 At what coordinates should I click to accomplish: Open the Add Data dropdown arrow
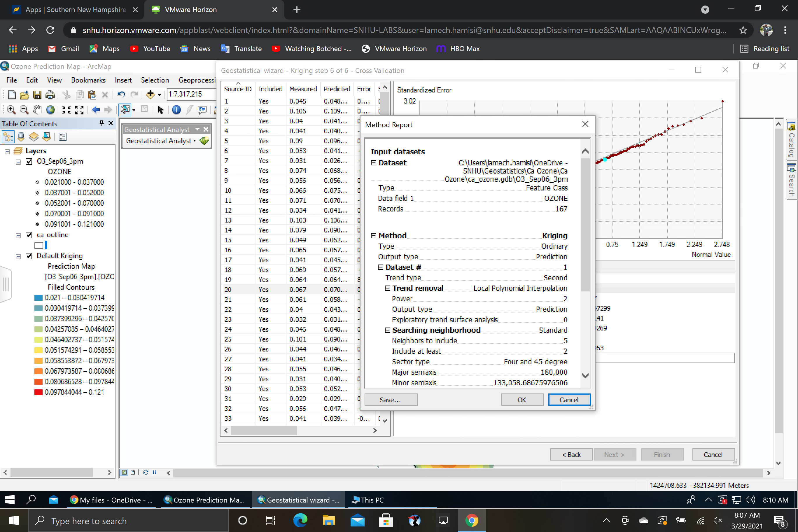tap(160, 95)
